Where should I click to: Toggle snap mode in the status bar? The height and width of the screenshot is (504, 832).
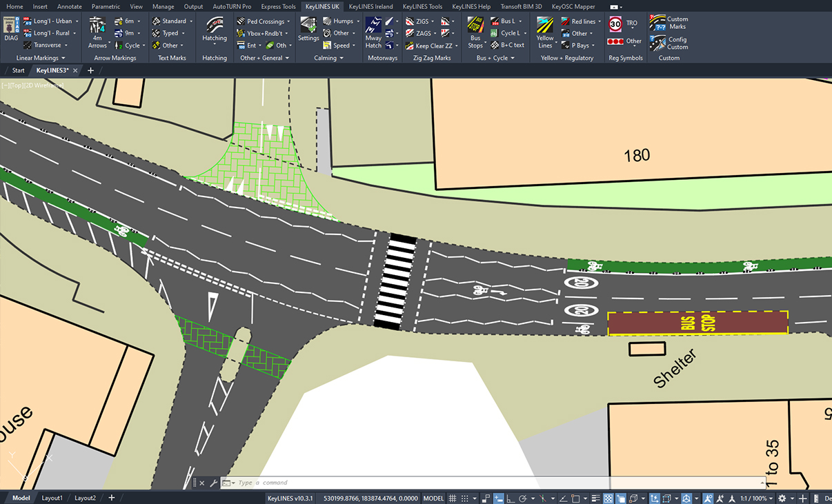[x=463, y=498]
